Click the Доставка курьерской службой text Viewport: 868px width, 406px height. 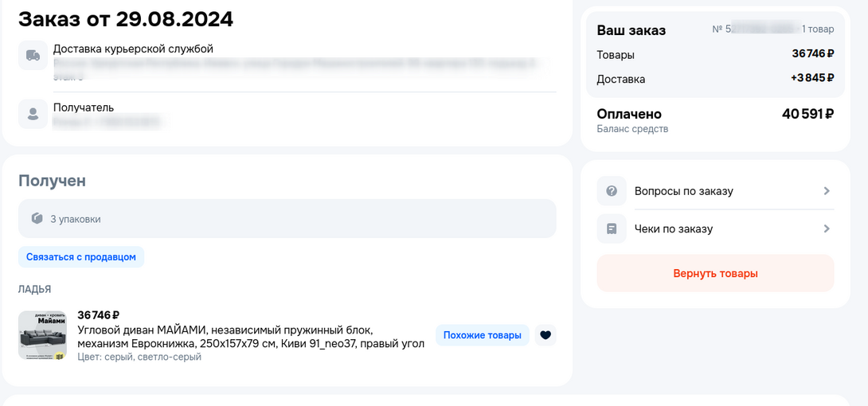133,49
